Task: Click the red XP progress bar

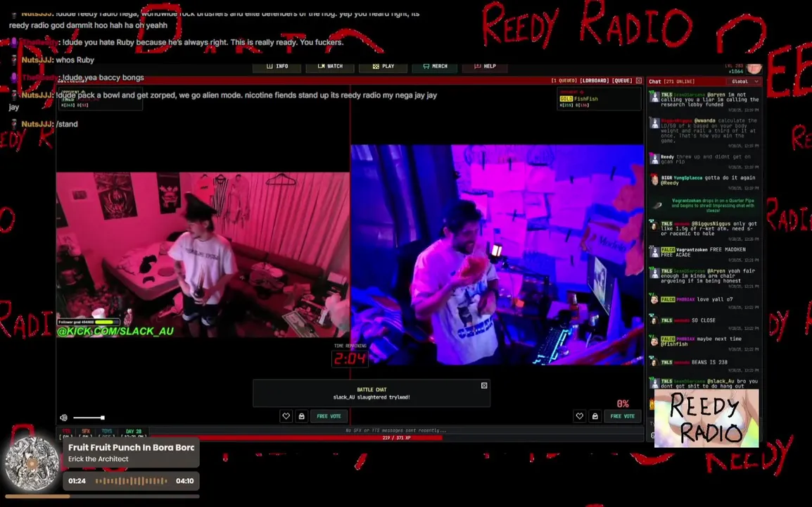Action: pos(296,437)
